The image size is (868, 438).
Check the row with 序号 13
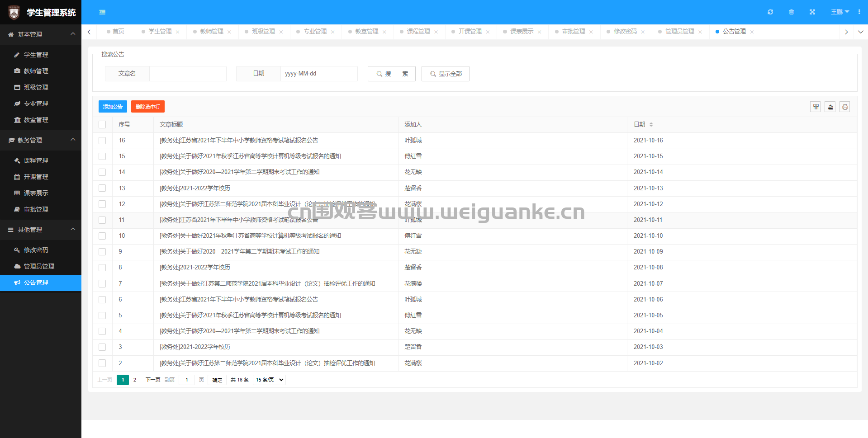click(x=102, y=188)
